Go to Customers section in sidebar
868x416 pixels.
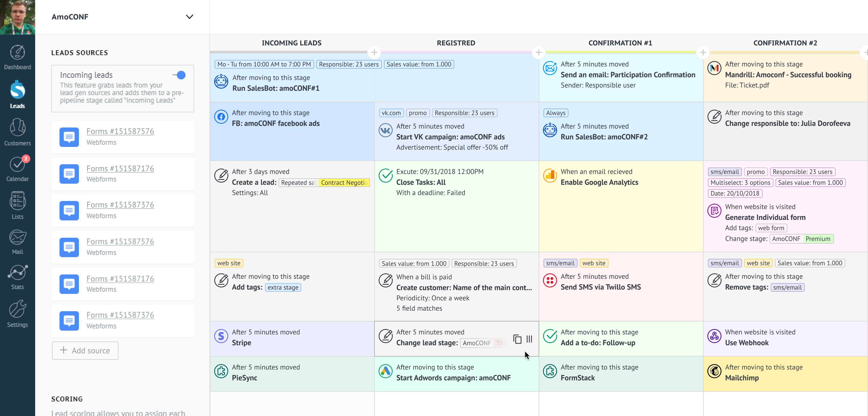pyautogui.click(x=17, y=132)
